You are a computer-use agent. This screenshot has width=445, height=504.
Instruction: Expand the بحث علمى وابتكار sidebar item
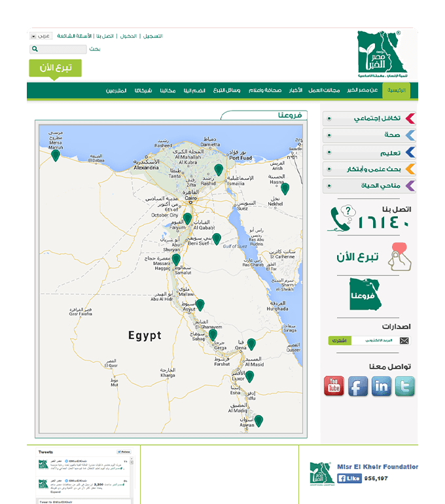click(370, 169)
